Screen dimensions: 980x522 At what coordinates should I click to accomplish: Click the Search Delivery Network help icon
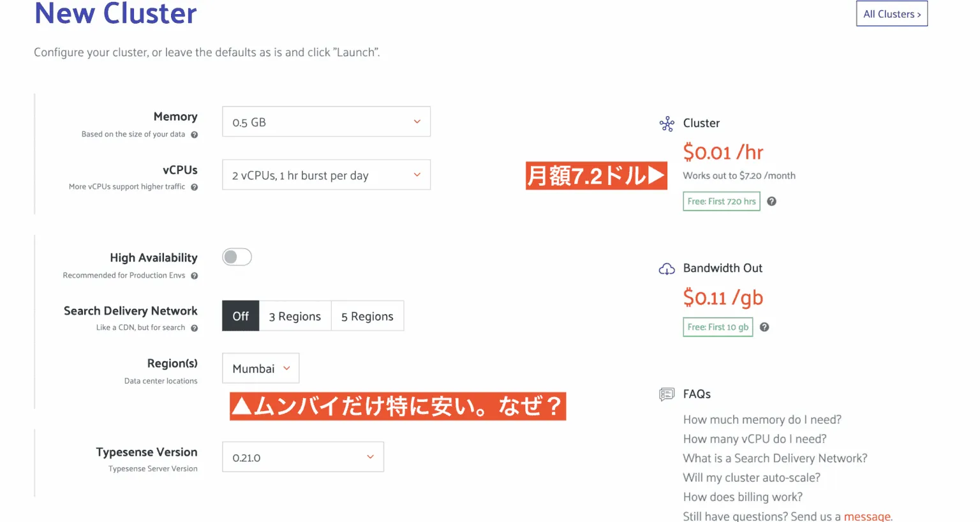195,327
